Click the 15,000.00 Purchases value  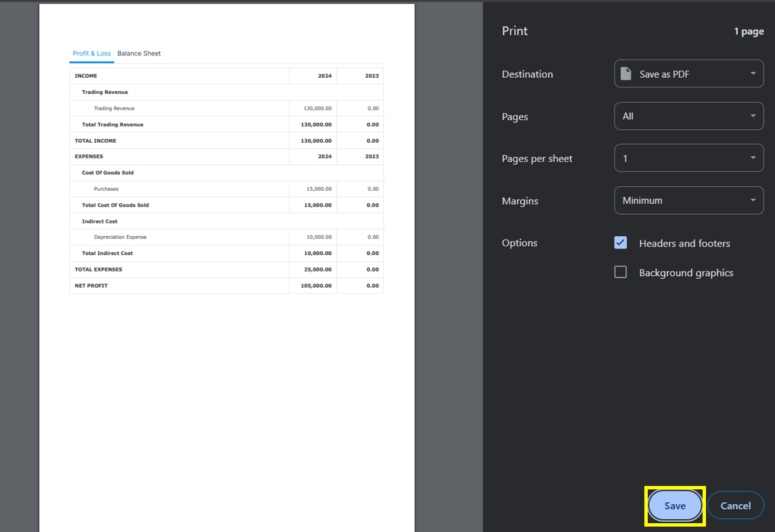coord(319,189)
